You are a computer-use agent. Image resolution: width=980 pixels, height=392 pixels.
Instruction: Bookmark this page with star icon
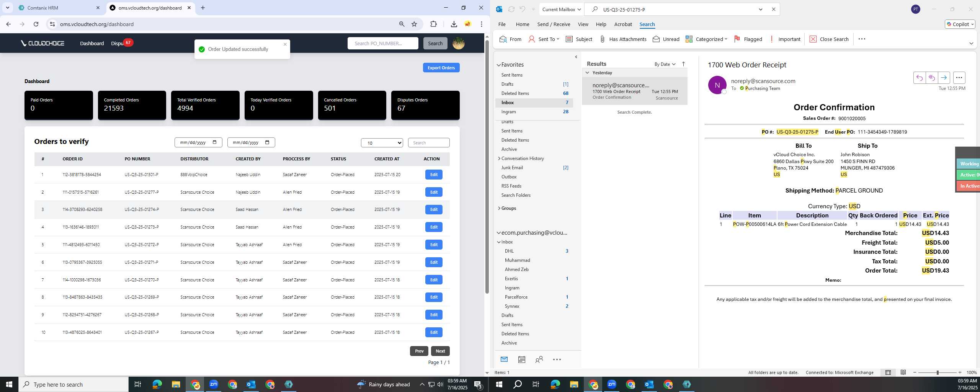point(414,24)
